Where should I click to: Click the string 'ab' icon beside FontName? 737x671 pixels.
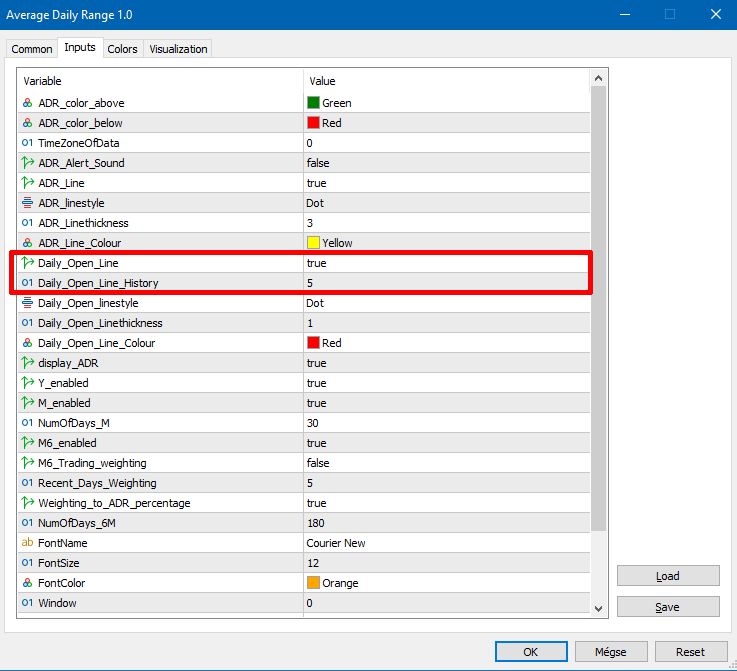click(27, 543)
